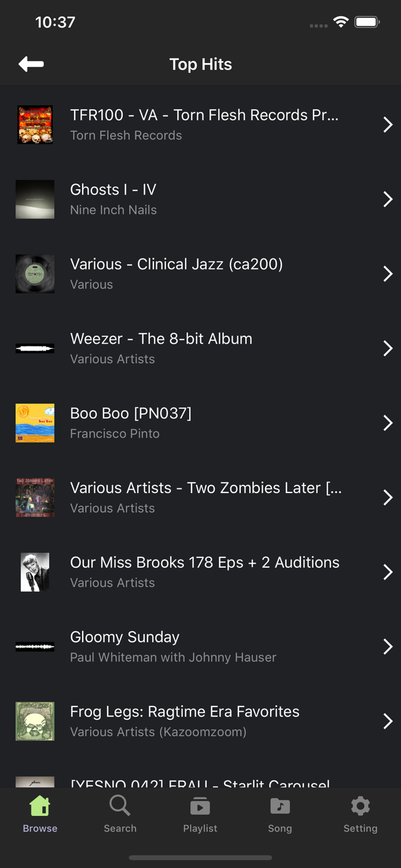Tap the Search magnifier icon
Image resolution: width=401 pixels, height=868 pixels.
coord(120,806)
